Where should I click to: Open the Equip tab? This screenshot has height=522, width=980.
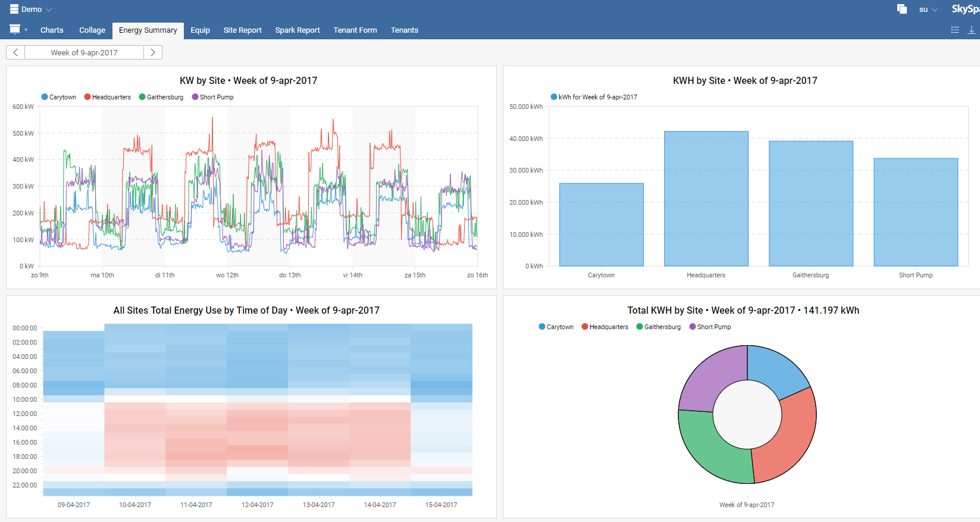[x=200, y=30]
